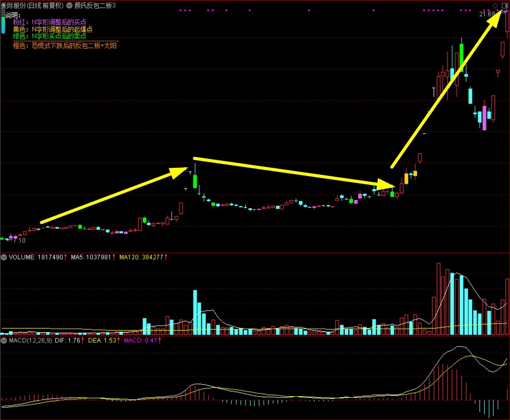The height and width of the screenshot is (420, 510).
Task: Click the 橙色 恐慌式下跌后的反包二板+太阳 legend line
Action: [65, 45]
